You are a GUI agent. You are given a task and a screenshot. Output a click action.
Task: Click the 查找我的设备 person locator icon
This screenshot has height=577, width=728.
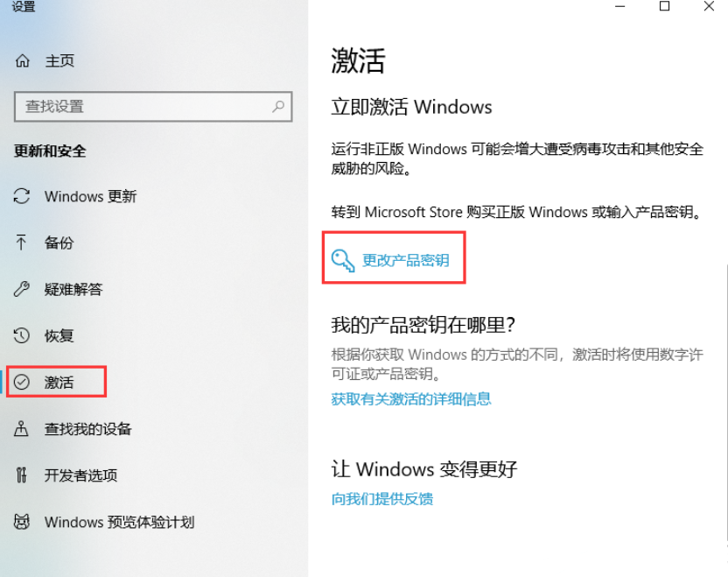pyautogui.click(x=21, y=428)
